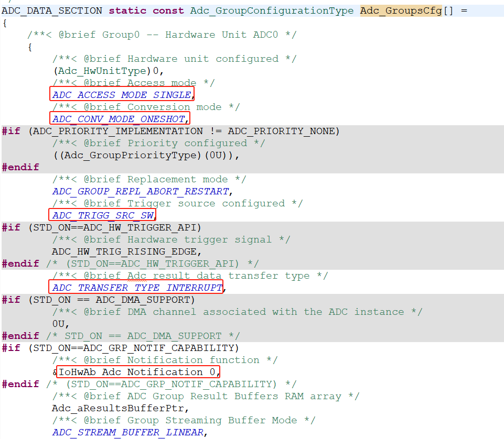Select the ADC_TRANSFER_TYPE_INTERRUPT constant
Viewport: 504px width, 439px height.
137,288
